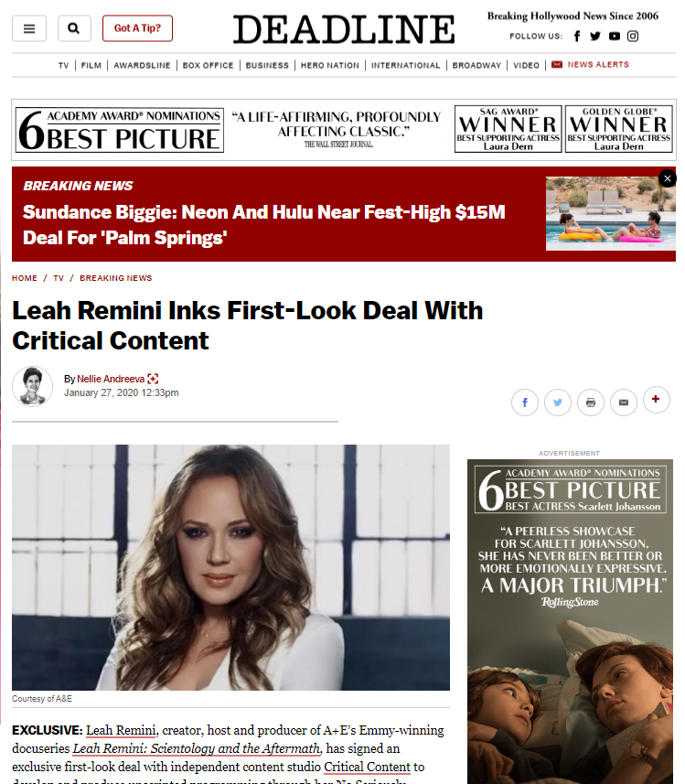Image resolution: width=685 pixels, height=784 pixels.
Task: Open the hamburger menu icon
Action: coord(29,28)
